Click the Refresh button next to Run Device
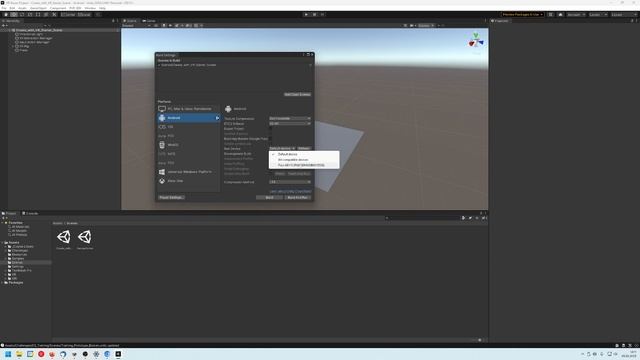Screen dimensions: 640x360 pos(304,149)
